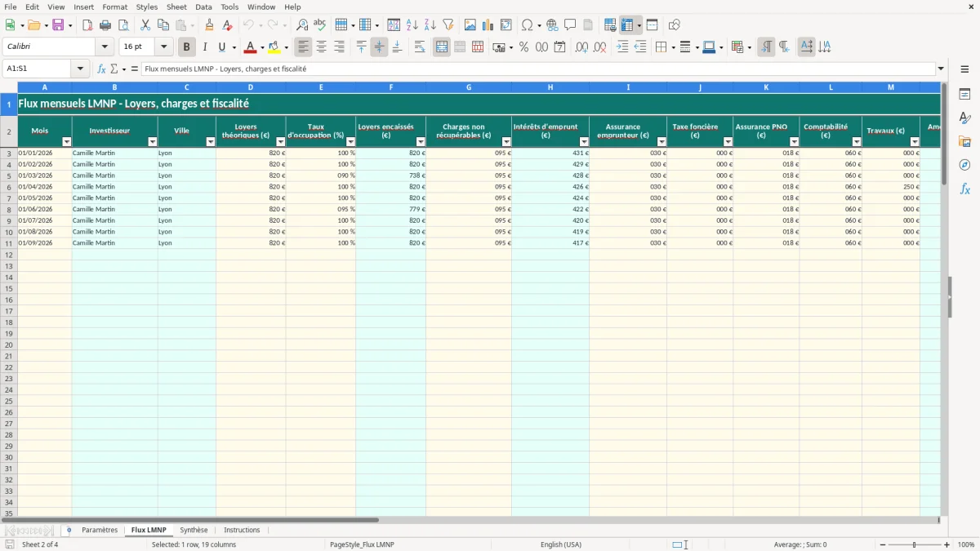
Task: Click Insert Comment speech bubble icon
Action: pyautogui.click(x=570, y=25)
